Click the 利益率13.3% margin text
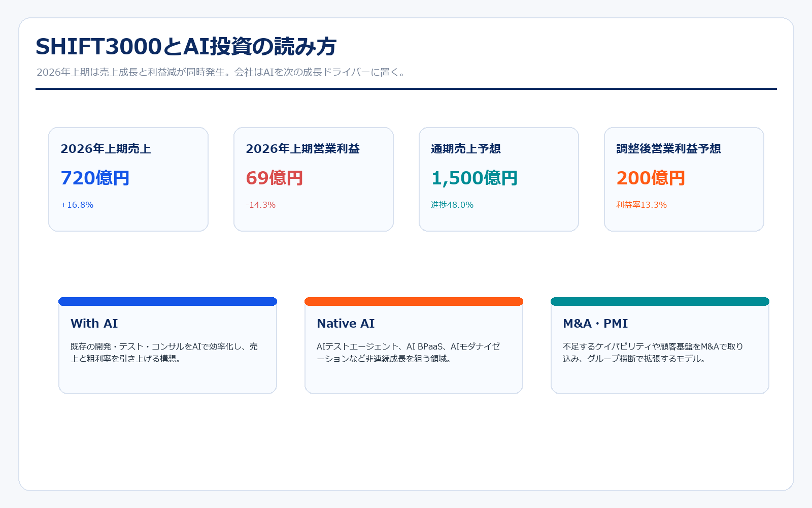This screenshot has height=508, width=812. pos(641,205)
